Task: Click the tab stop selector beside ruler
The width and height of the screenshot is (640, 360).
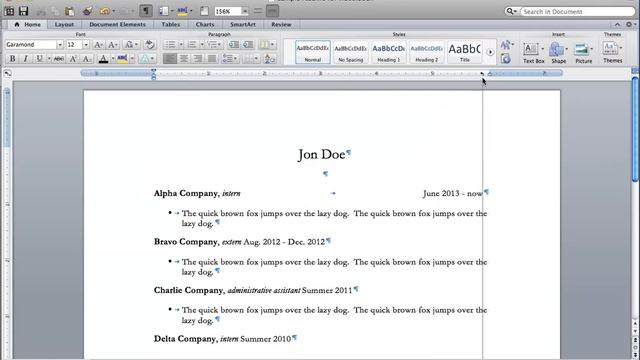Action: pyautogui.click(x=7, y=73)
